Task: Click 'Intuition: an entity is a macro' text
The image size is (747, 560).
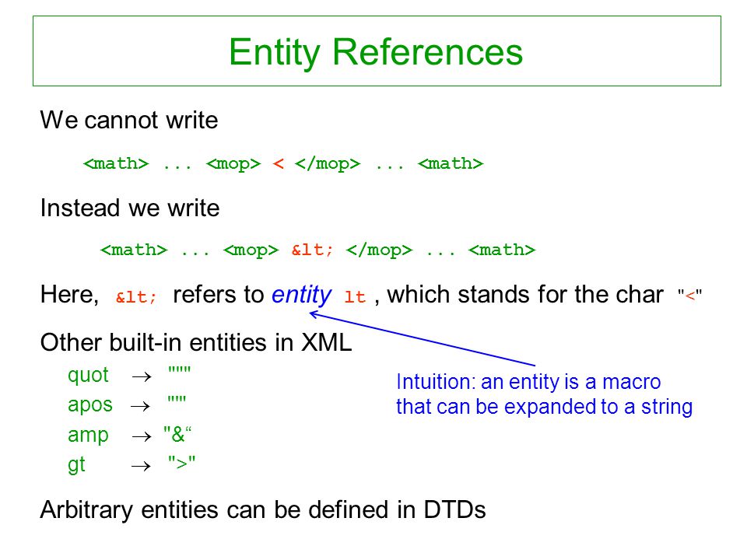Action: pos(528,382)
